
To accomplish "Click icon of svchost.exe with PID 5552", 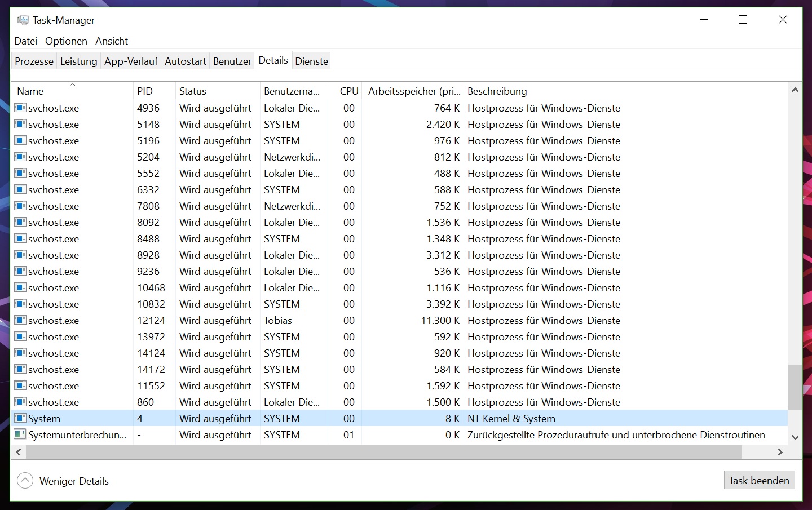I will 20,173.
